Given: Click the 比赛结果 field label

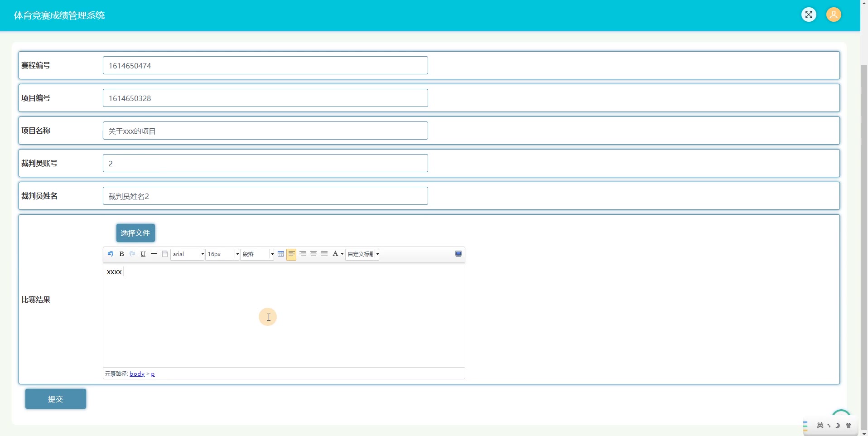Looking at the screenshot, I should [36, 300].
